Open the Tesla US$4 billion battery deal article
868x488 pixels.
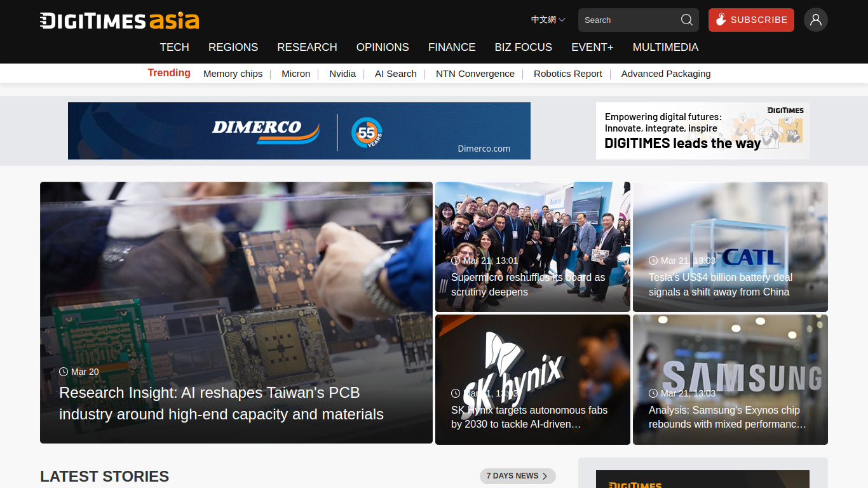(721, 285)
